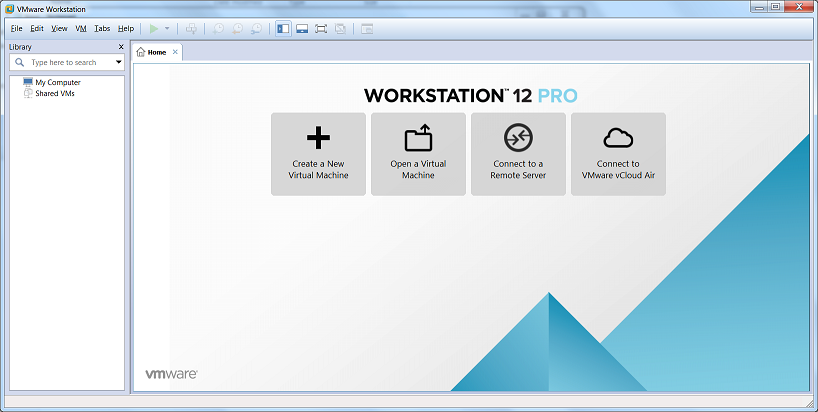818x412 pixels.
Task: Open the VM menu
Action: pyautogui.click(x=81, y=29)
